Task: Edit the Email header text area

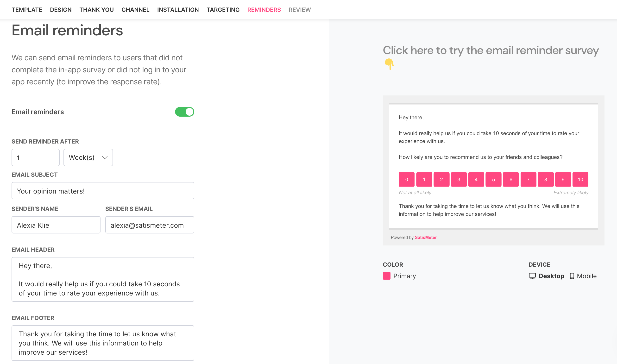Action: click(x=103, y=279)
